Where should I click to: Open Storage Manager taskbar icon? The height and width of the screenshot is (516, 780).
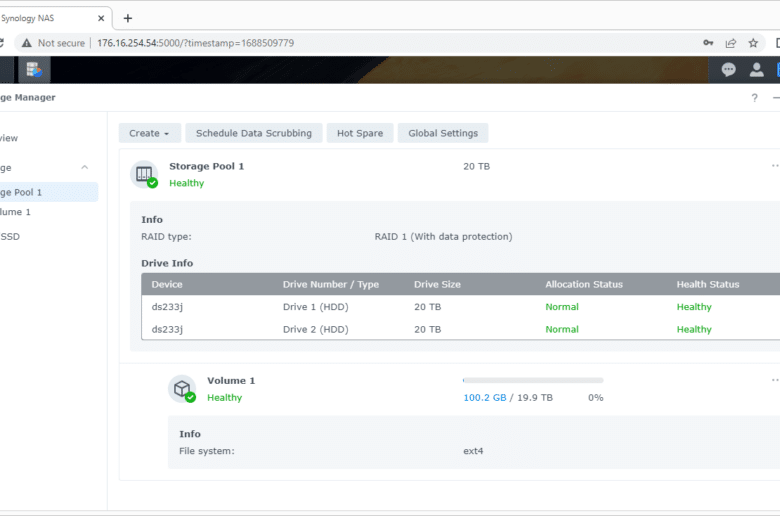tap(34, 70)
